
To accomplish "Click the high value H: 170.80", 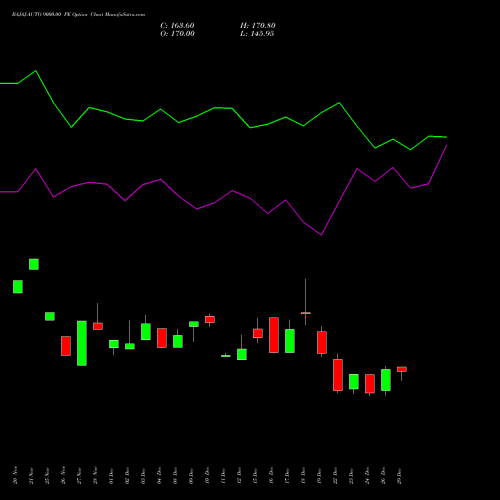I will pos(258,26).
